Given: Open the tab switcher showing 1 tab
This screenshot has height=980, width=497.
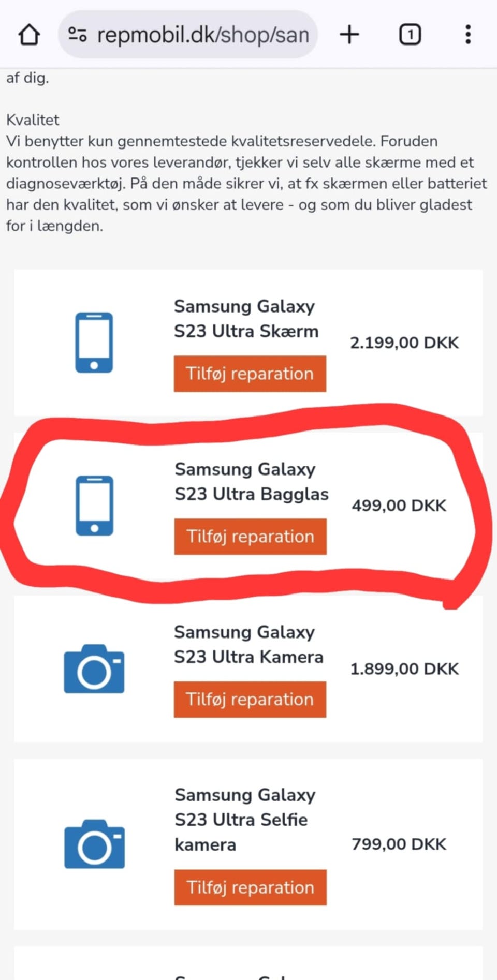Looking at the screenshot, I should pyautogui.click(x=410, y=35).
